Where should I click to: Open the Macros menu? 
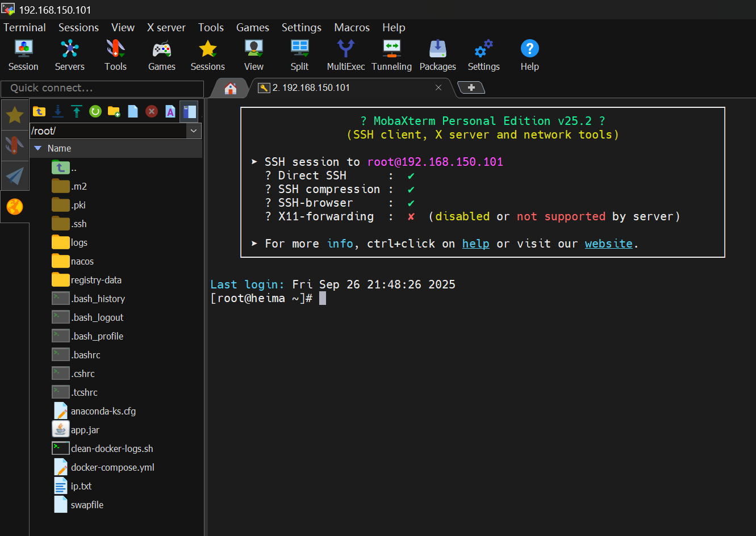[352, 27]
